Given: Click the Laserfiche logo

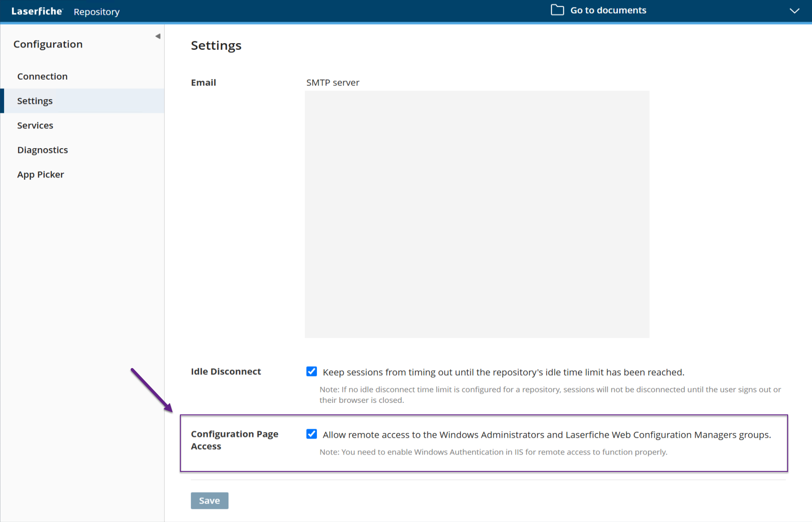Looking at the screenshot, I should [37, 11].
